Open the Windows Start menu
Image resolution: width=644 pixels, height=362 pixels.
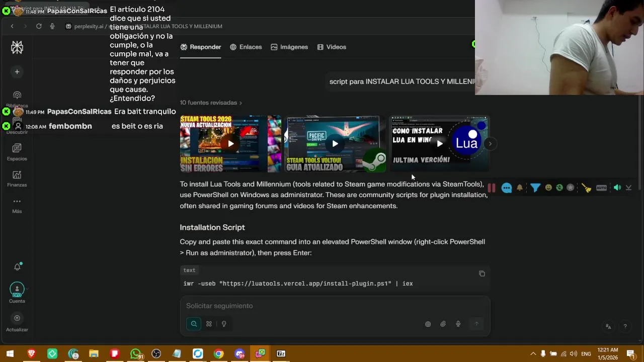point(10,354)
